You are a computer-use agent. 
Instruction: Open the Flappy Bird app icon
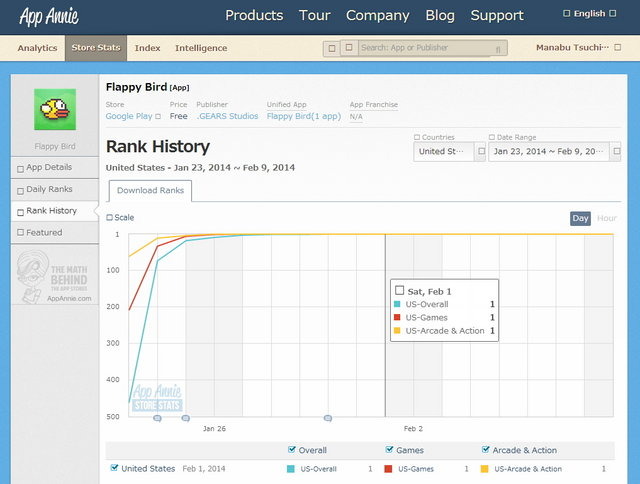tap(55, 109)
